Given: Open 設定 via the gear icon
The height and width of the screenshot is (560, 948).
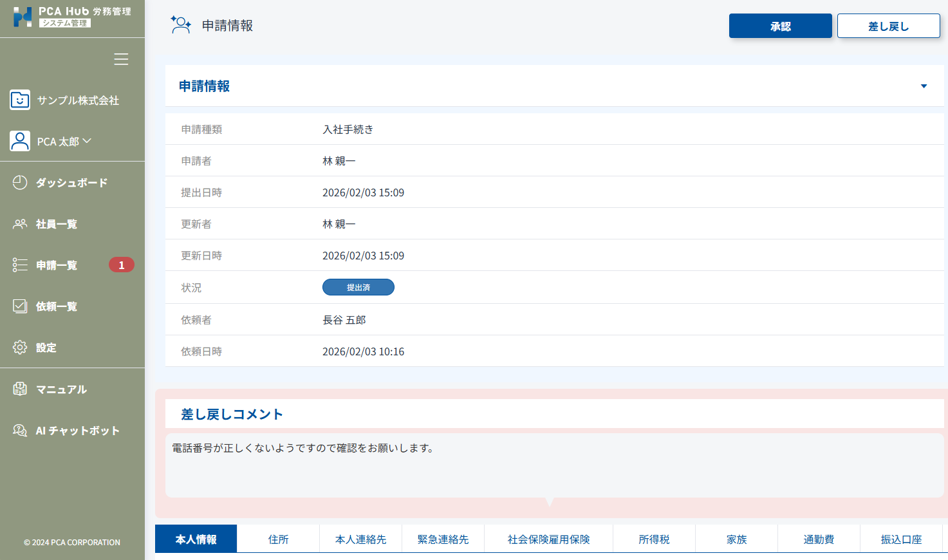Looking at the screenshot, I should point(20,348).
